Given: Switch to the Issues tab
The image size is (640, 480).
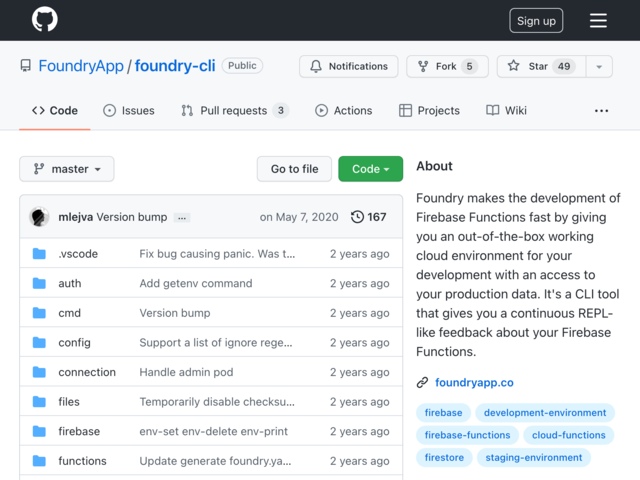Looking at the screenshot, I should pyautogui.click(x=129, y=111).
